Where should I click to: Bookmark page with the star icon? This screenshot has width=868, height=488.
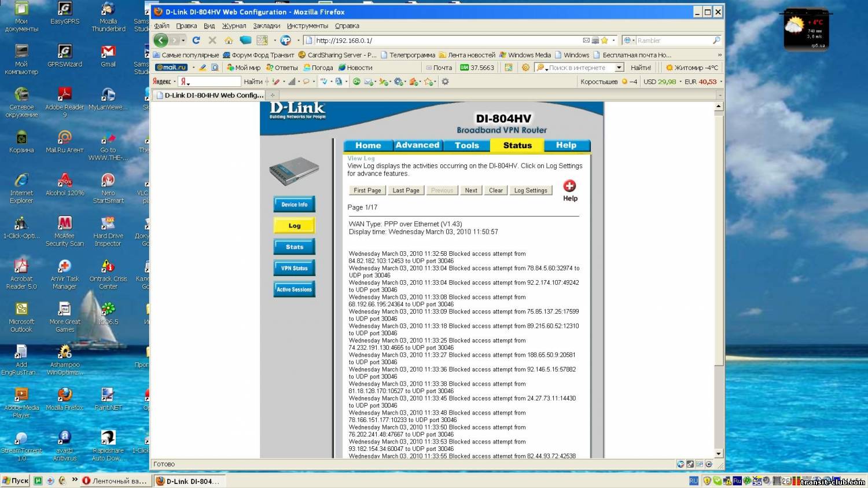605,40
